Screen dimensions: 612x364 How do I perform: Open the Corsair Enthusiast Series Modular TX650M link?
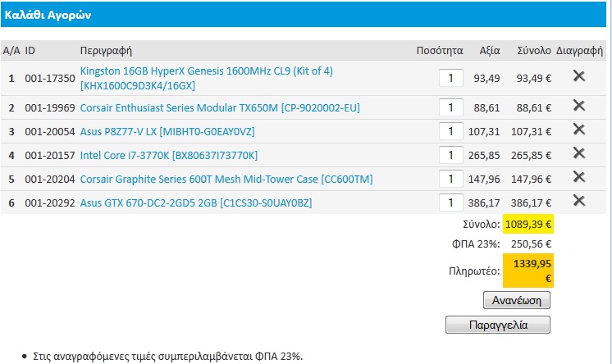point(220,107)
